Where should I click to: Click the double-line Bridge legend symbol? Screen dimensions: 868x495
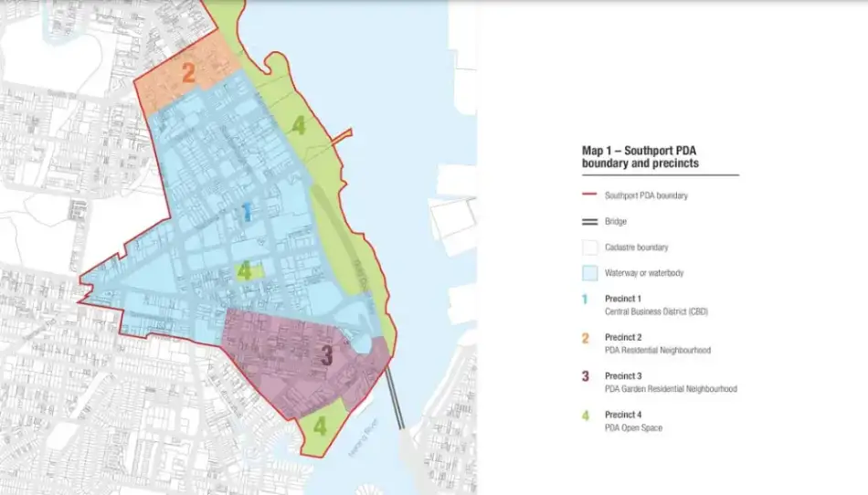589,221
